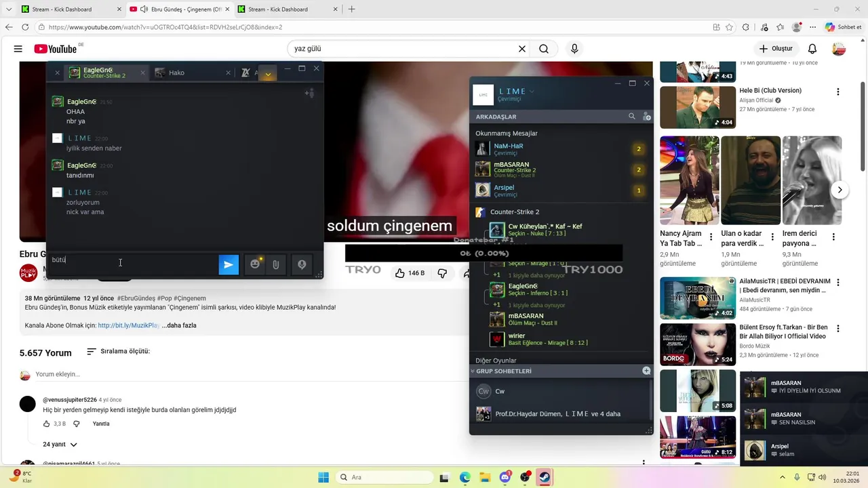Like the video with 146 B likes
868x488 pixels.
[410, 273]
